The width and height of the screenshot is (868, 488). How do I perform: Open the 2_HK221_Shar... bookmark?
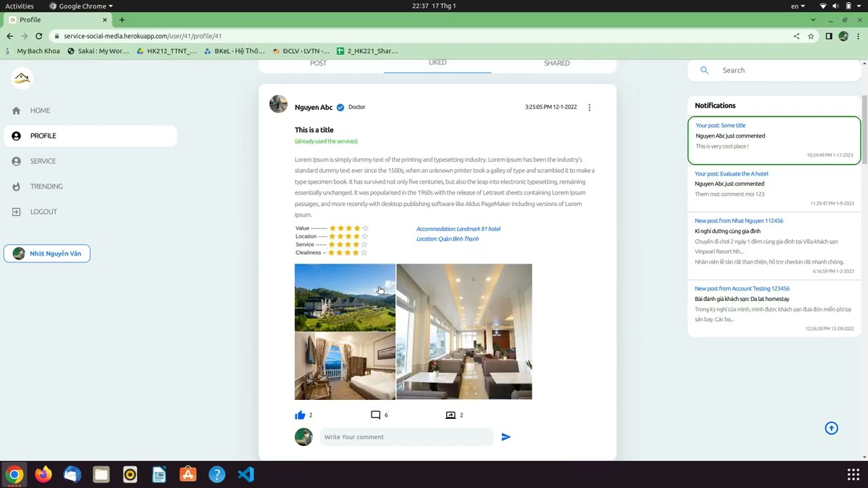point(367,51)
